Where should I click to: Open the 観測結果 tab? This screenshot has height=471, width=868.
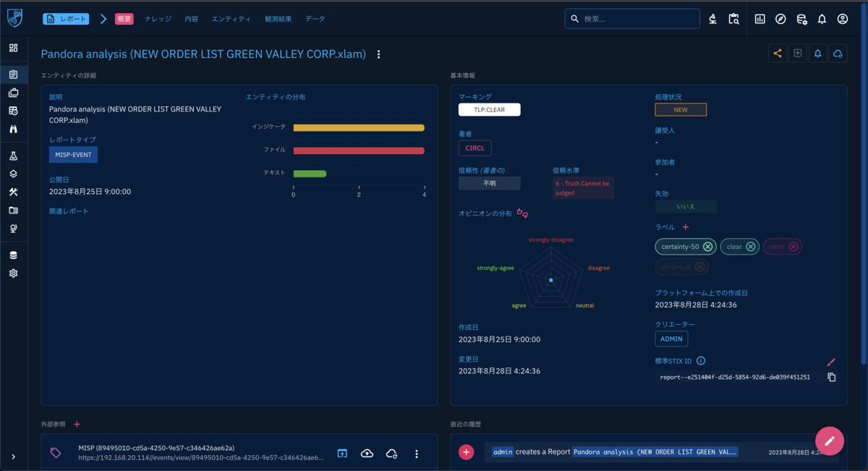click(278, 19)
